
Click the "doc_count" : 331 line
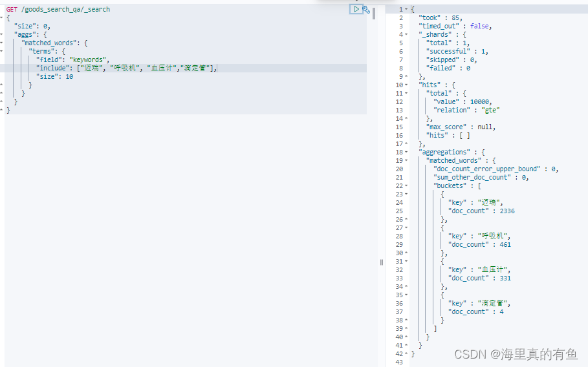(479, 278)
